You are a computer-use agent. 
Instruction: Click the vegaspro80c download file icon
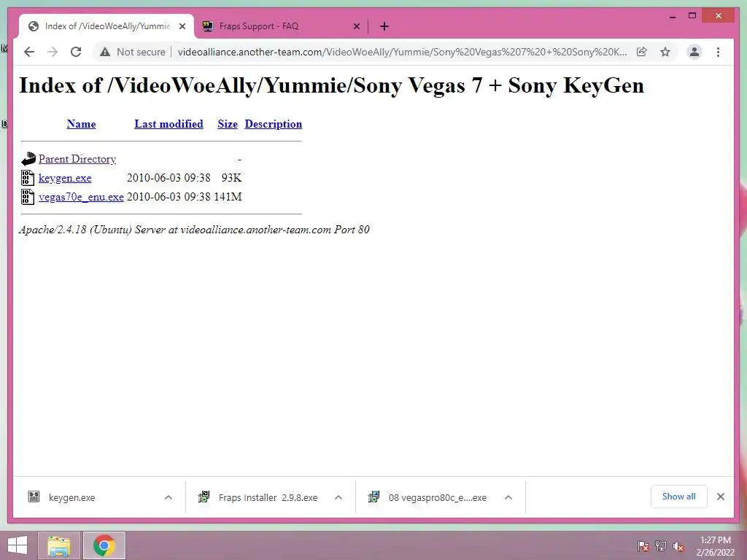pos(374,497)
